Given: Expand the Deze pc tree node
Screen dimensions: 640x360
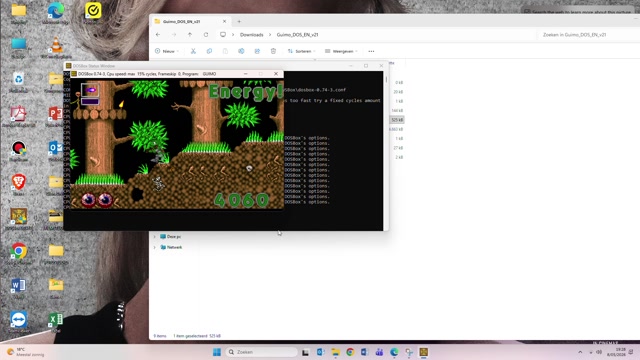Looking at the screenshot, I should (155, 236).
